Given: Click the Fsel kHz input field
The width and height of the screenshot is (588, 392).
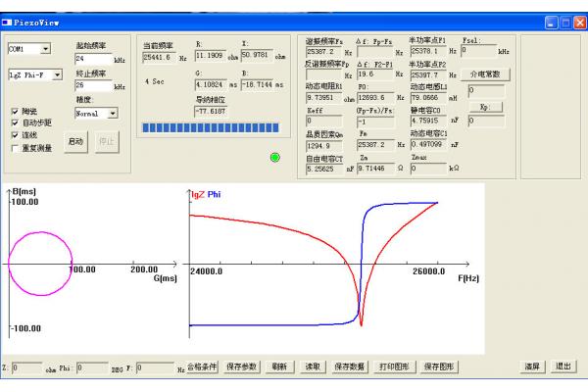Looking at the screenshot, I should point(478,50).
